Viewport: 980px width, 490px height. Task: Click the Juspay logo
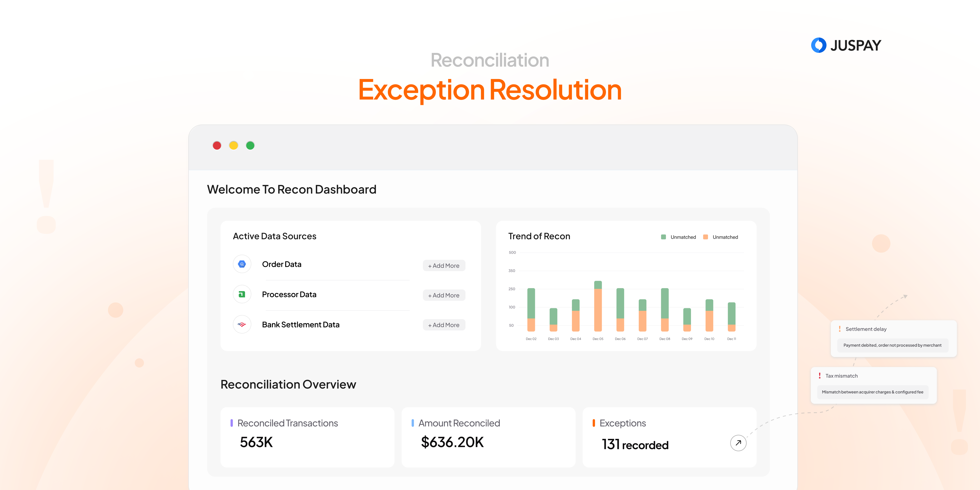[846, 45]
